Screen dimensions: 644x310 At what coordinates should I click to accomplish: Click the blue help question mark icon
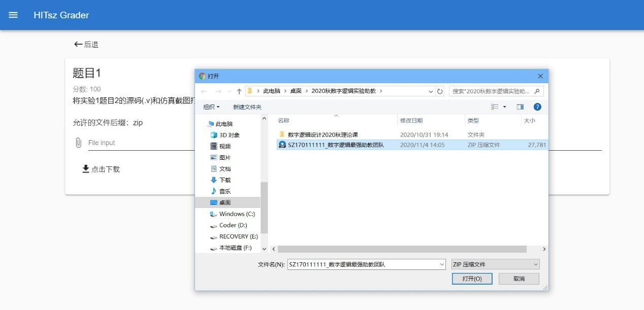tap(537, 107)
